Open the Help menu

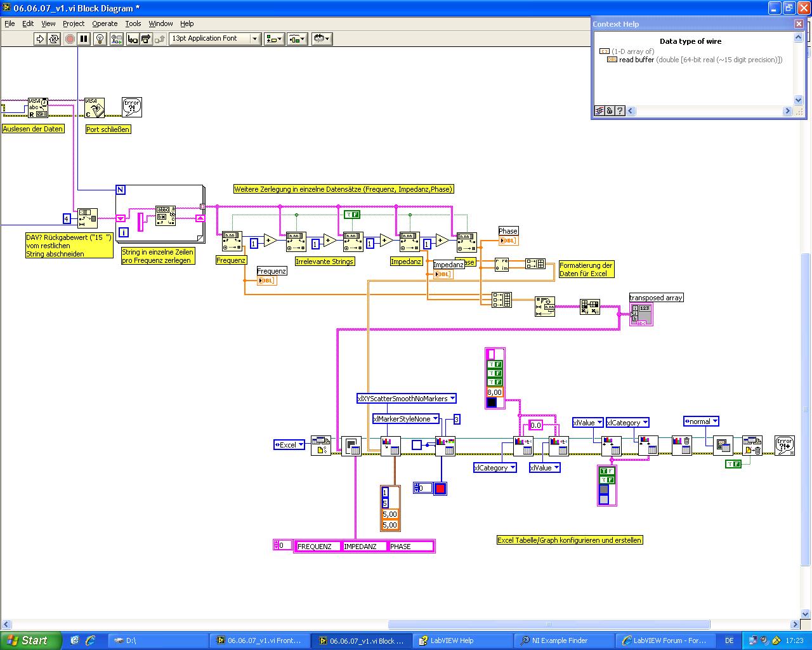pos(187,23)
